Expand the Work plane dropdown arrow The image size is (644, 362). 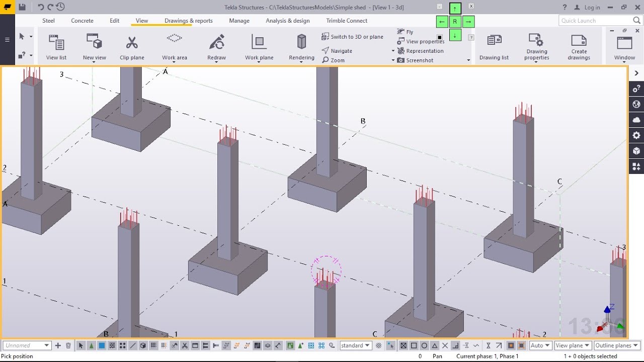click(259, 62)
